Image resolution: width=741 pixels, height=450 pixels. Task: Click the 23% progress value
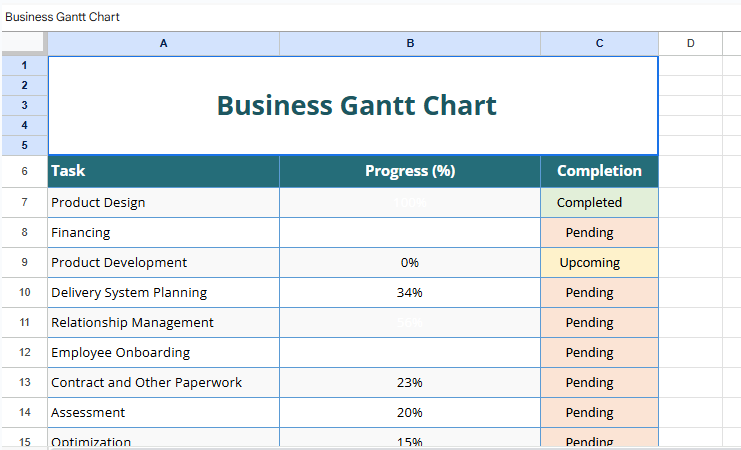tap(410, 383)
